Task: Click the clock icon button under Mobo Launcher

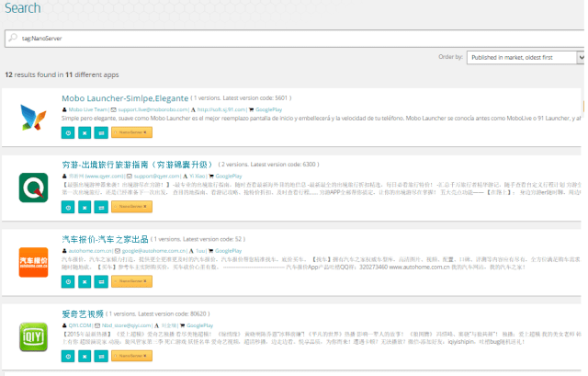Action: [68, 131]
